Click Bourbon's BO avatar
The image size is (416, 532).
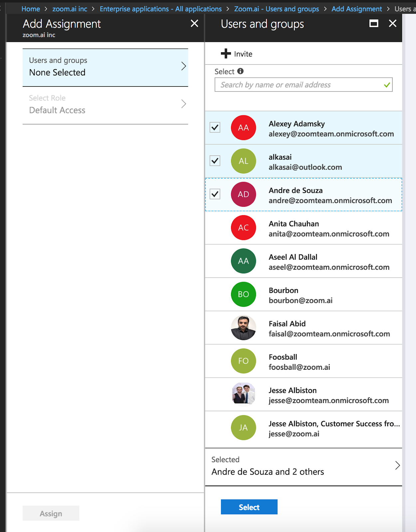244,294
